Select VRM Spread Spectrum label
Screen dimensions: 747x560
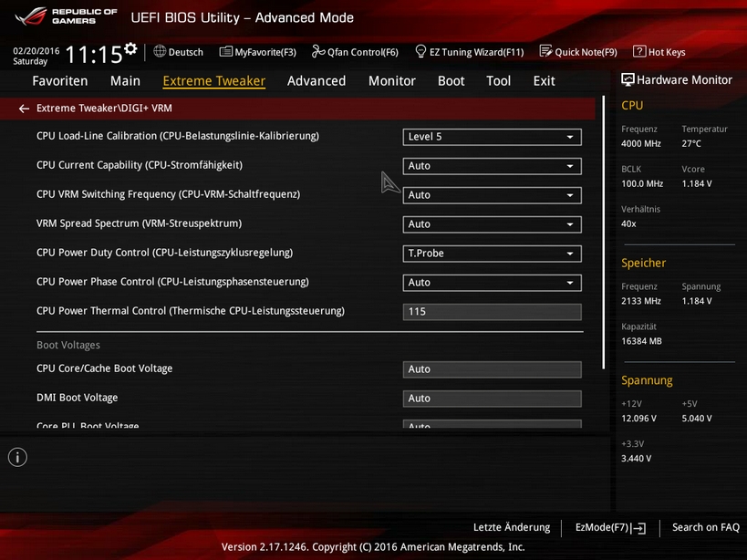[140, 223]
